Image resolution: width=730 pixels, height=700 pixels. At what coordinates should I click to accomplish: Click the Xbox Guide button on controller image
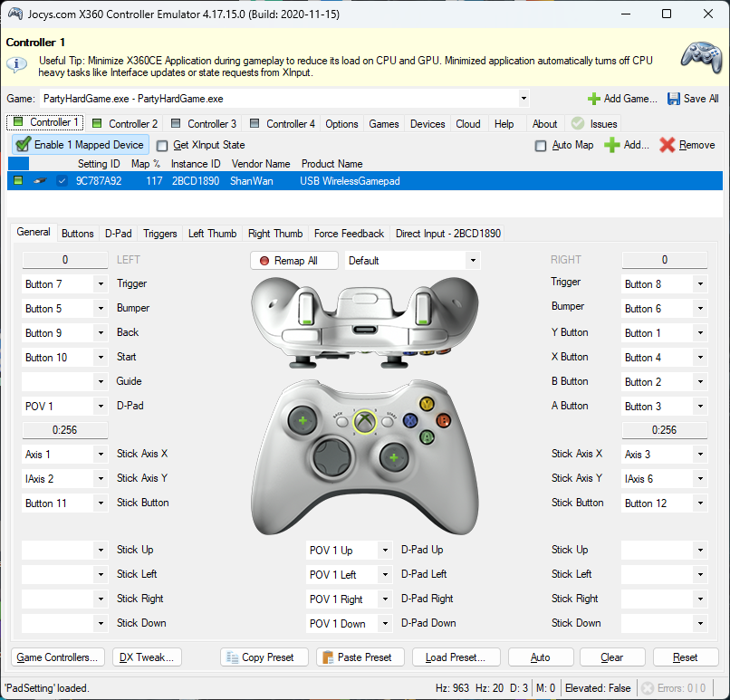364,422
